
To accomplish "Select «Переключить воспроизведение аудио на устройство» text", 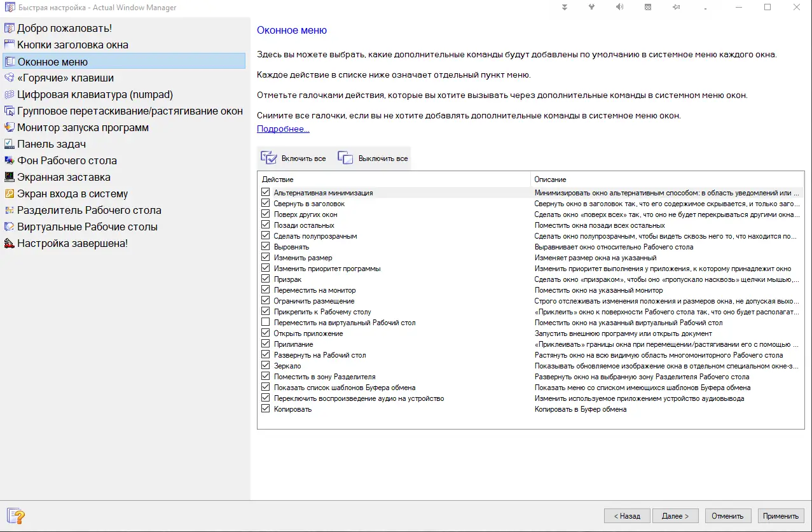I will (359, 398).
